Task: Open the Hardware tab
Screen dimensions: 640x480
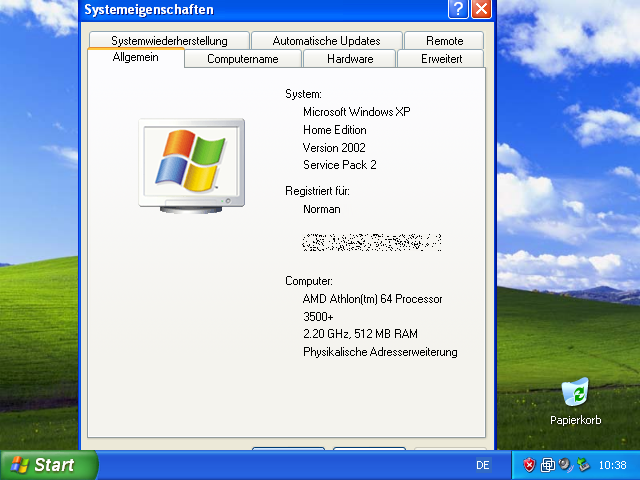Action: pos(350,59)
